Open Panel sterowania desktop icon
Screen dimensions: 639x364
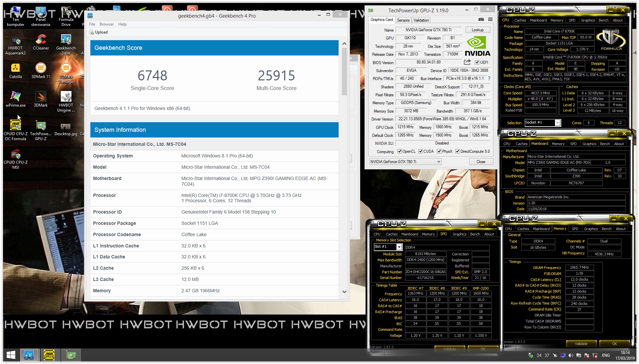pos(41,17)
